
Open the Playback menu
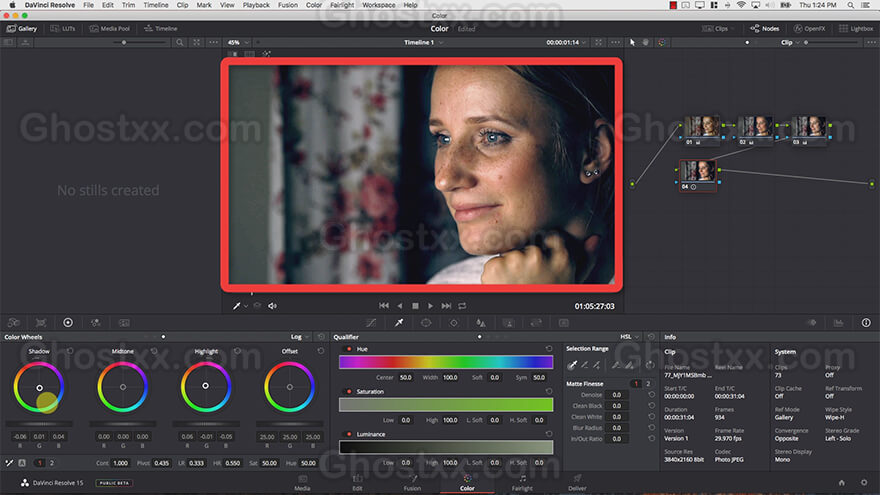tap(256, 5)
